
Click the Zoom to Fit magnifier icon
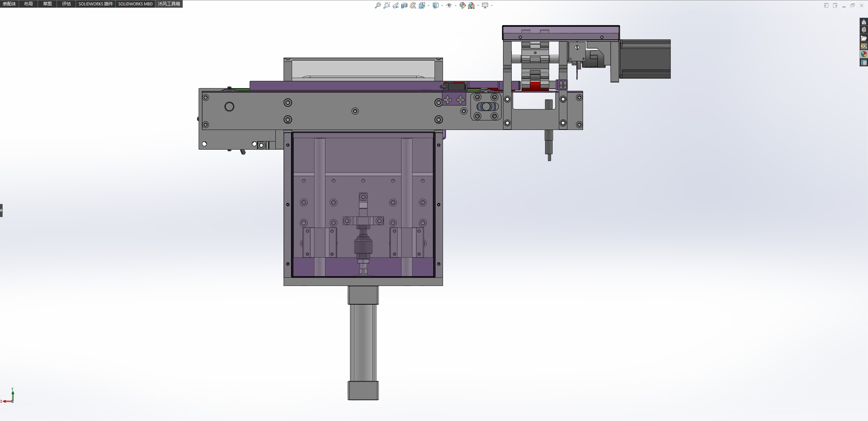378,5
